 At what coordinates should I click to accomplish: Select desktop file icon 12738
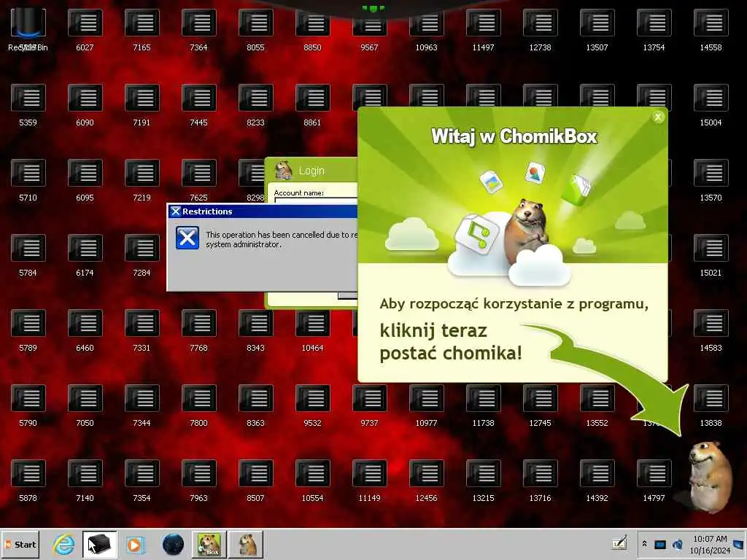tap(541, 29)
